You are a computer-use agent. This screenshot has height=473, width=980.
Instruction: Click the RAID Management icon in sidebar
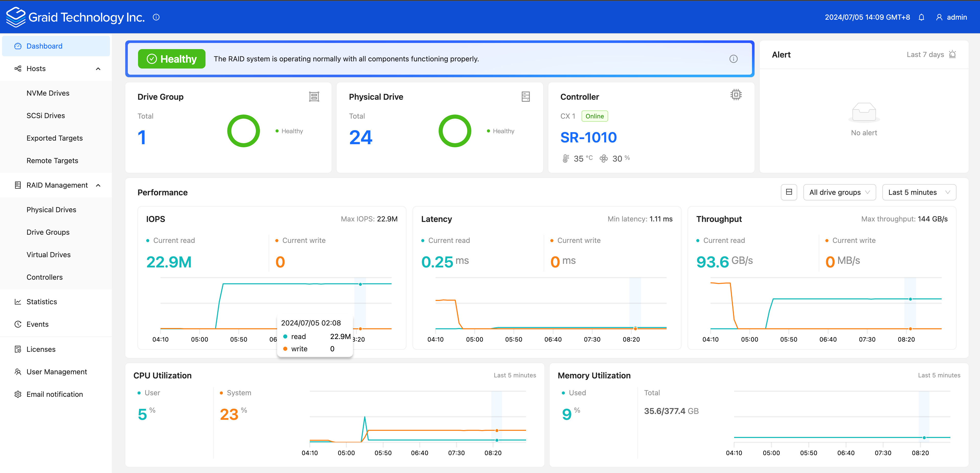18,185
